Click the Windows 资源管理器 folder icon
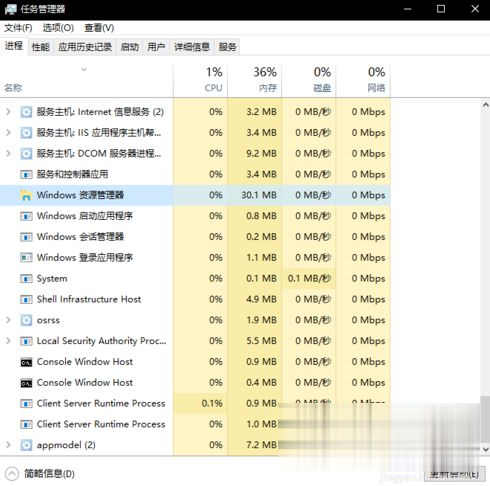 (26, 195)
